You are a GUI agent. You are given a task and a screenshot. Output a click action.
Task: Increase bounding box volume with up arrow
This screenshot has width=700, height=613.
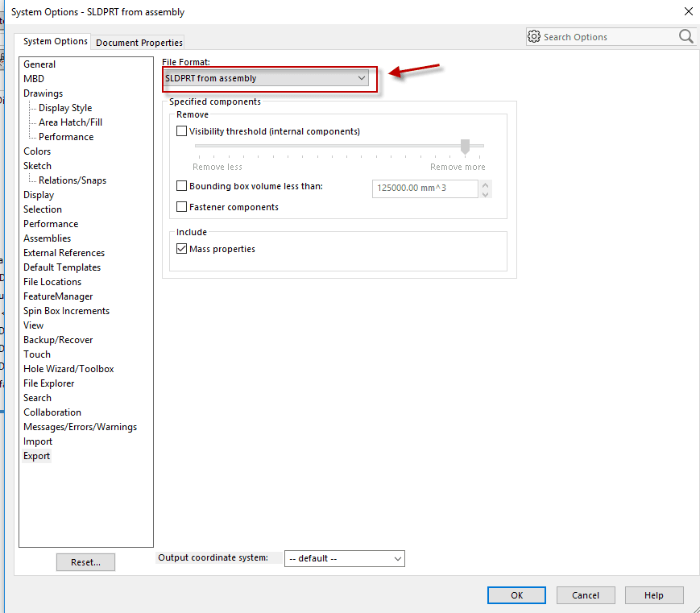[485, 184]
